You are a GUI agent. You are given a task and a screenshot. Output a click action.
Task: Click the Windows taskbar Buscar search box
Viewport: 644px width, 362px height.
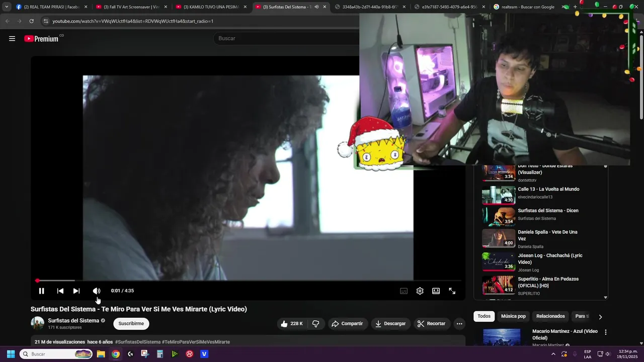click(x=56, y=354)
